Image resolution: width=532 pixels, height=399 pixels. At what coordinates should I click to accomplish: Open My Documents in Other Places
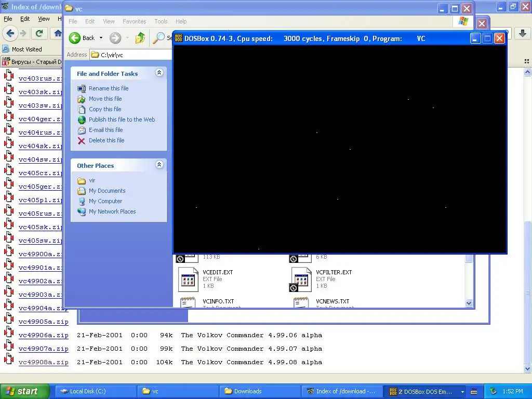point(107,191)
